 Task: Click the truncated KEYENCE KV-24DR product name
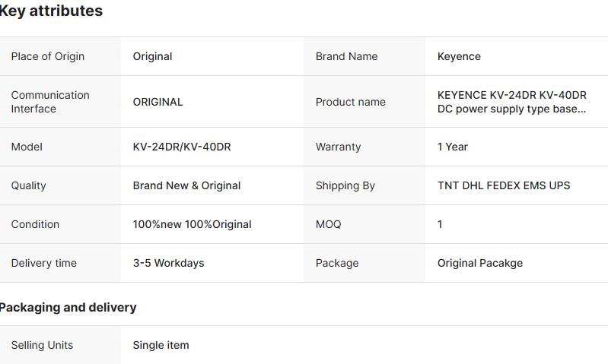(511, 102)
